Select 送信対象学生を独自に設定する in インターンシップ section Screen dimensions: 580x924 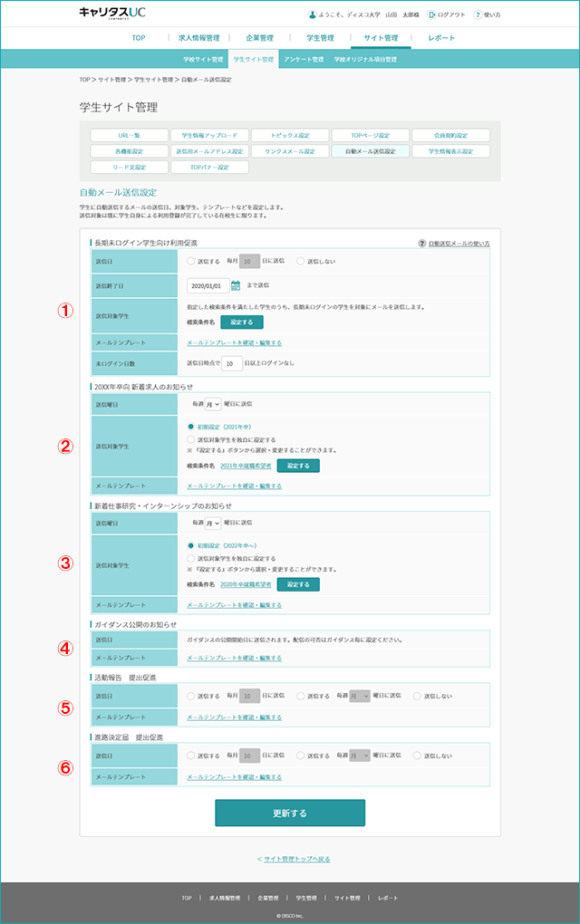(x=191, y=558)
